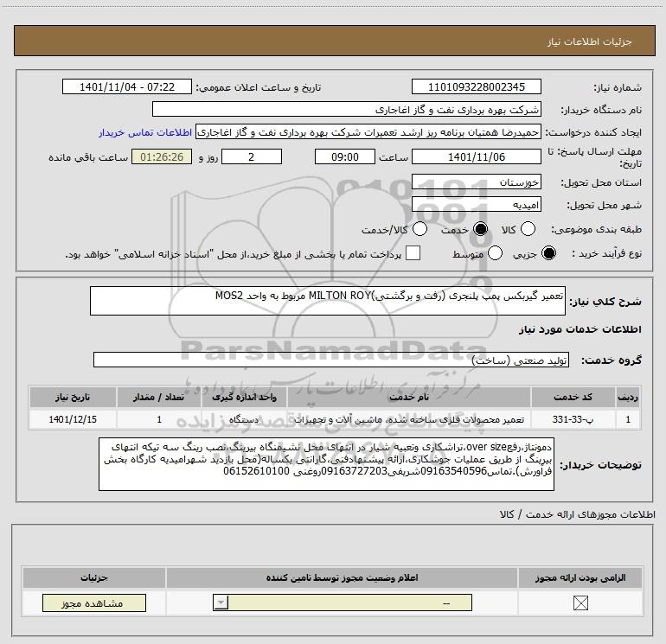
Task: Click the buyer notes text area
Action: [326, 464]
